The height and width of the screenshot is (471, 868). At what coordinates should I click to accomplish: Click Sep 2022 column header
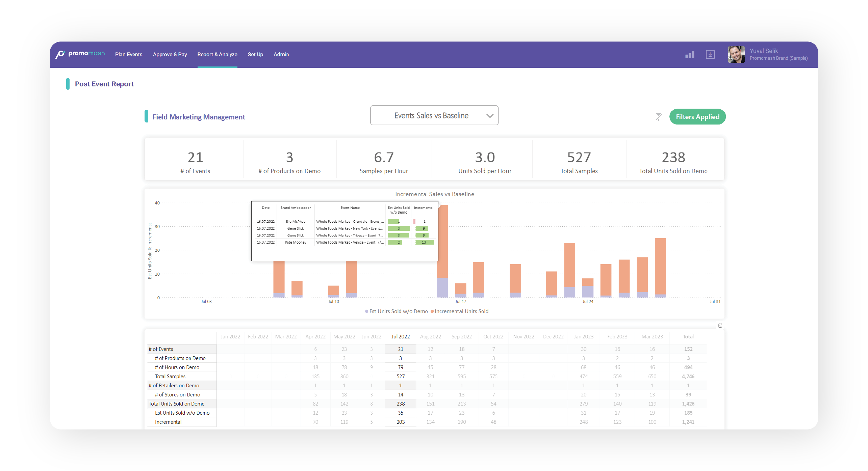(x=462, y=337)
